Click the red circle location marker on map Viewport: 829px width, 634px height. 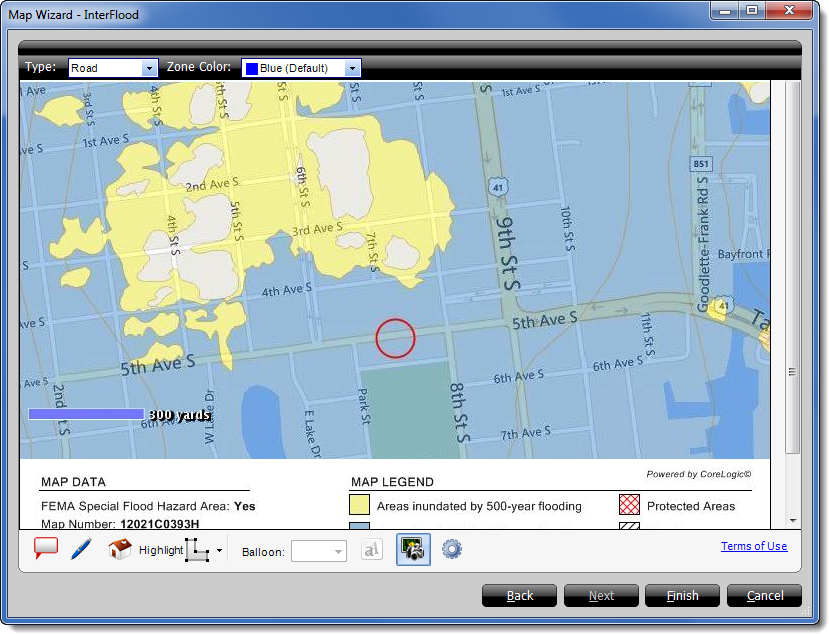(x=395, y=338)
